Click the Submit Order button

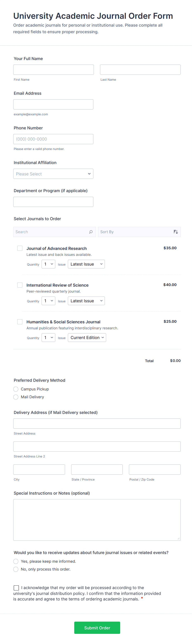point(97,628)
